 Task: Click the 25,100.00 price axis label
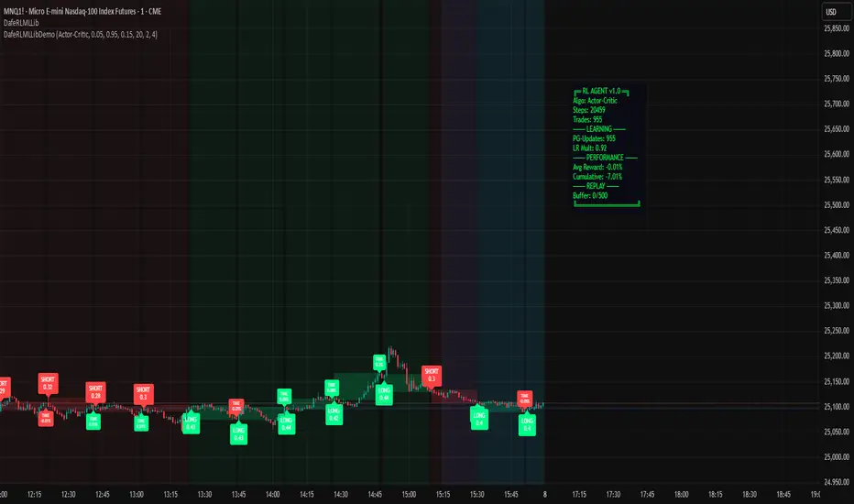coord(837,407)
